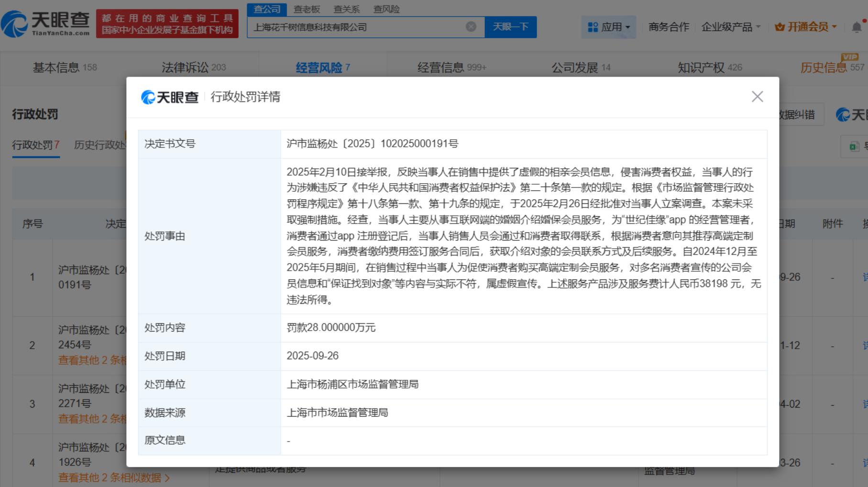Open the 应用 grid icon menu
The width and height of the screenshot is (868, 487).
pos(593,27)
